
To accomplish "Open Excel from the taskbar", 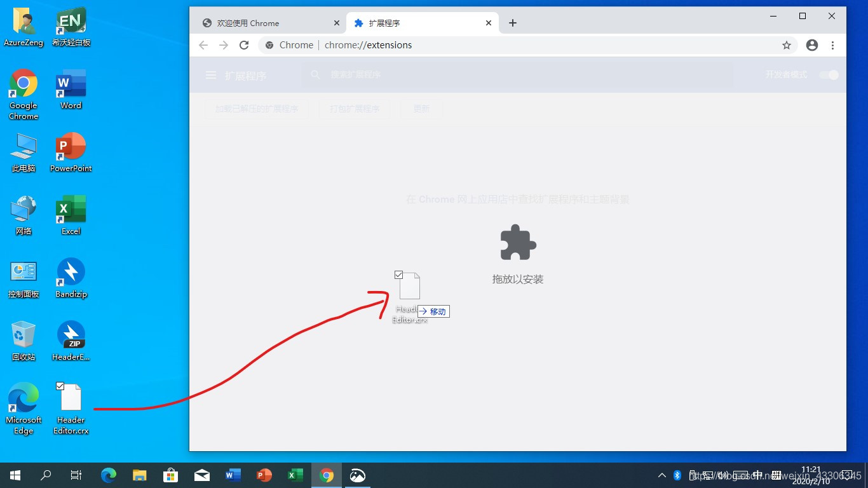I will pos(295,475).
